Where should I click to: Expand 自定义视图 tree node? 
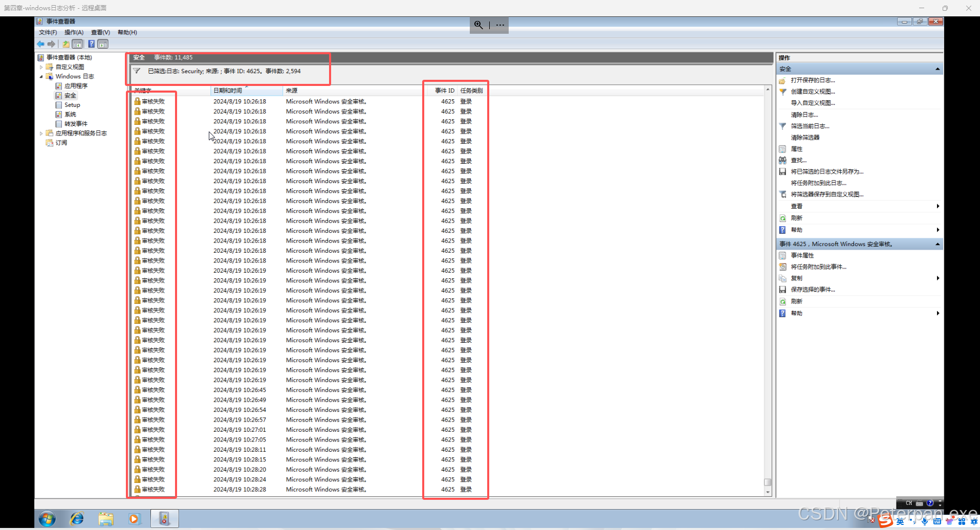[41, 67]
